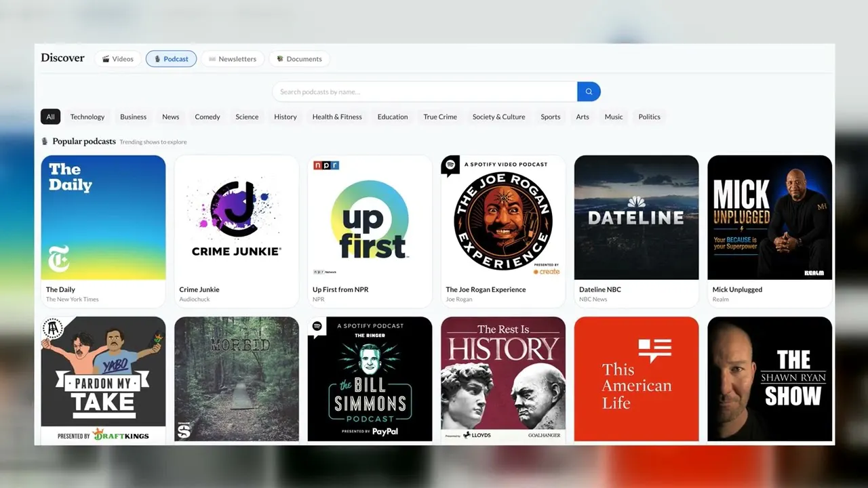This screenshot has height=488, width=868.
Task: Choose the News category
Action: coord(171,117)
